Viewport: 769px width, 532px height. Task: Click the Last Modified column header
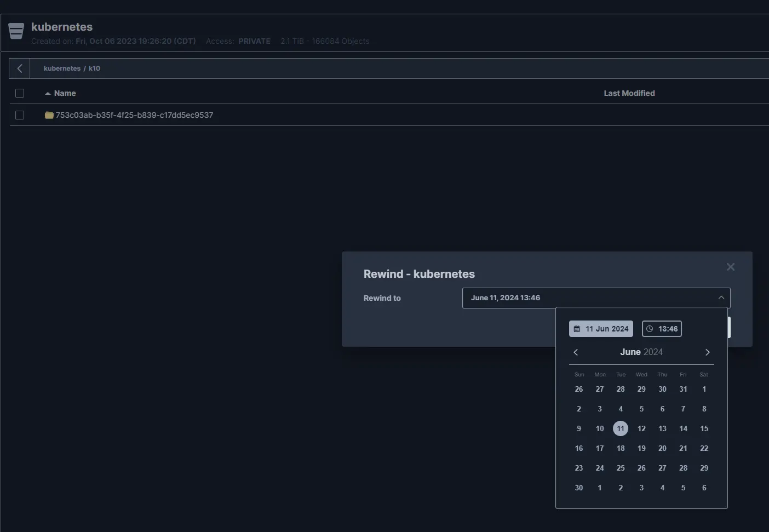(629, 93)
